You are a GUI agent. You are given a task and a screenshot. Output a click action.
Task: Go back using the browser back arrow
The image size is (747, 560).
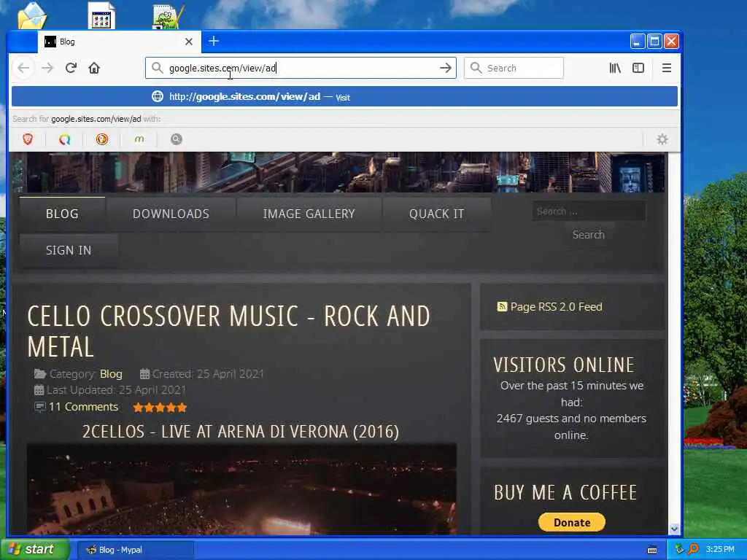coord(23,68)
